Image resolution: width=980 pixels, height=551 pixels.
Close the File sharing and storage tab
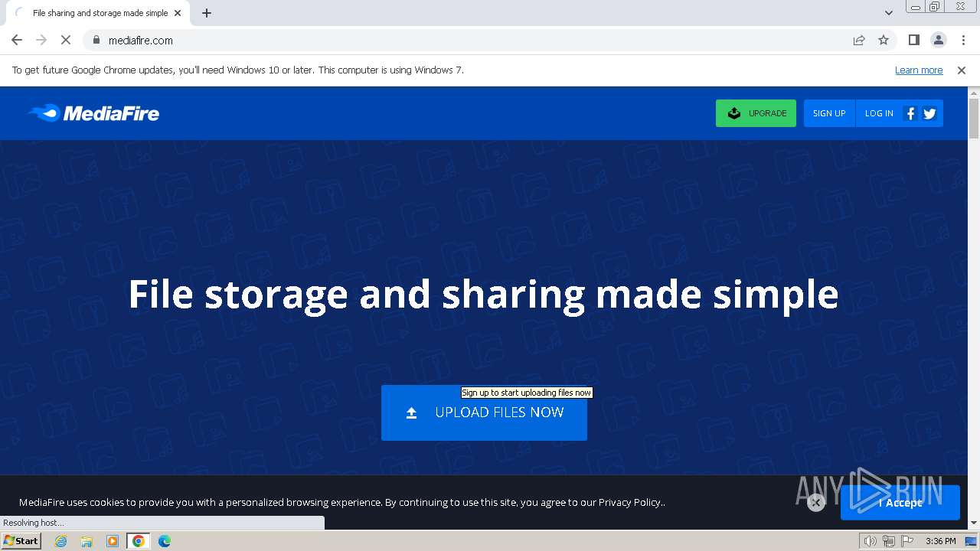coord(178,13)
